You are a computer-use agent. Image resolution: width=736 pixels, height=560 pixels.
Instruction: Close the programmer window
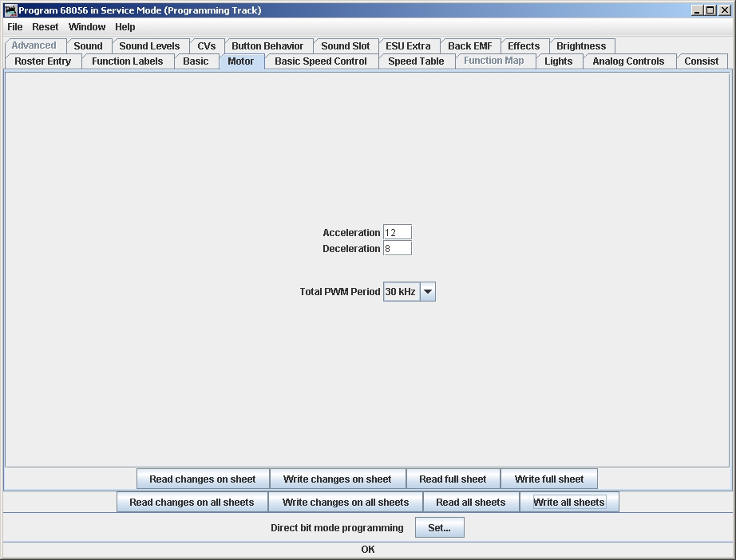724,10
